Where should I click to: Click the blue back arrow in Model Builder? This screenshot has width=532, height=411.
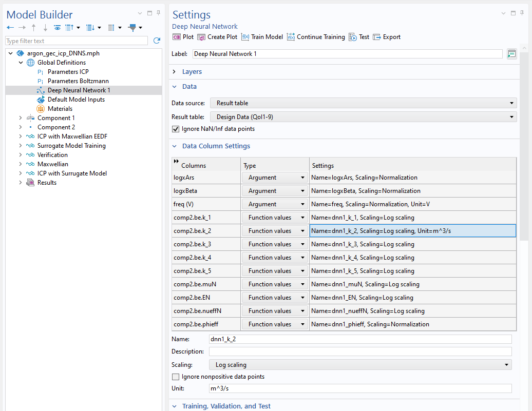(x=10, y=28)
